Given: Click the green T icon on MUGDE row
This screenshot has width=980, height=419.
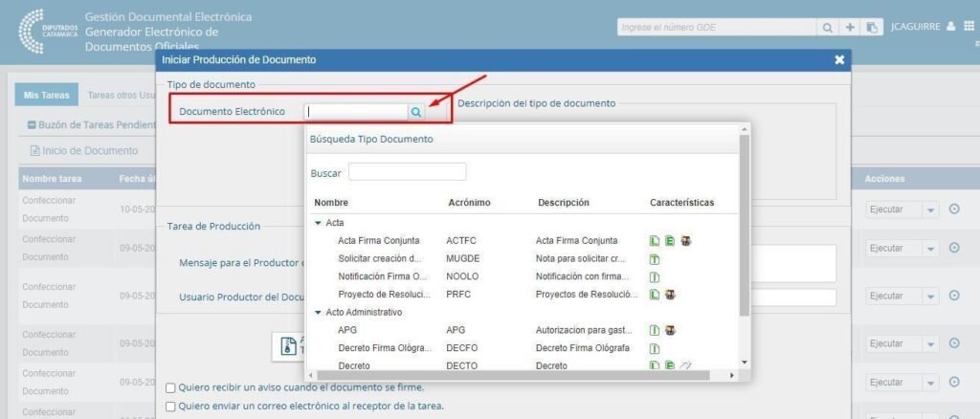Looking at the screenshot, I should point(655,259).
